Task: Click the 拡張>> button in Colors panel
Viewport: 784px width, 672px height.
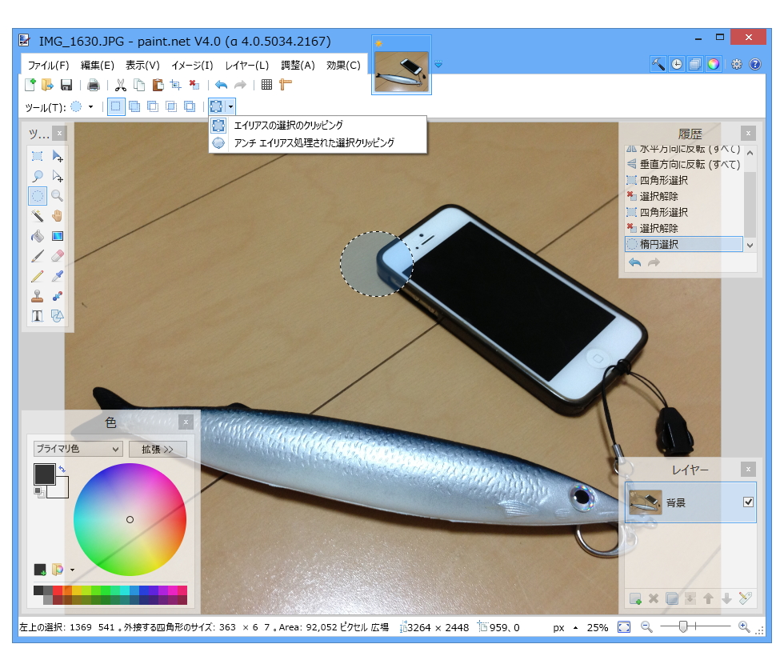Action: [158, 449]
